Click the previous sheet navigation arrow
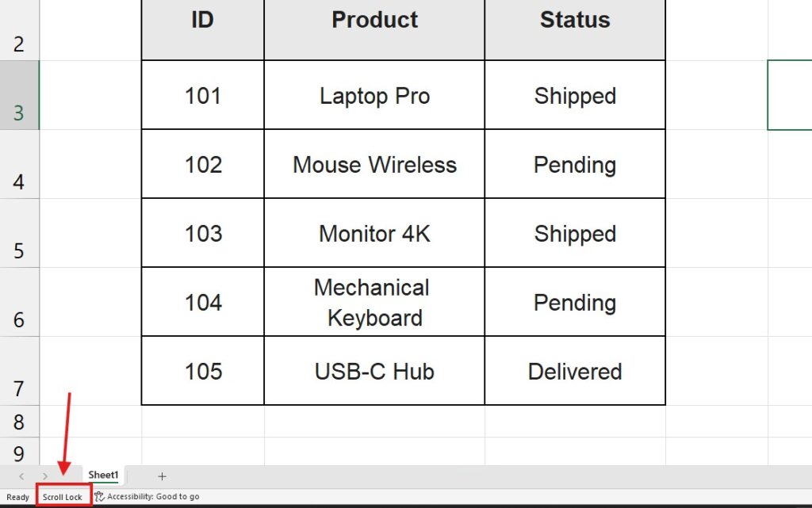The height and width of the screenshot is (508, 812). pyautogui.click(x=22, y=476)
